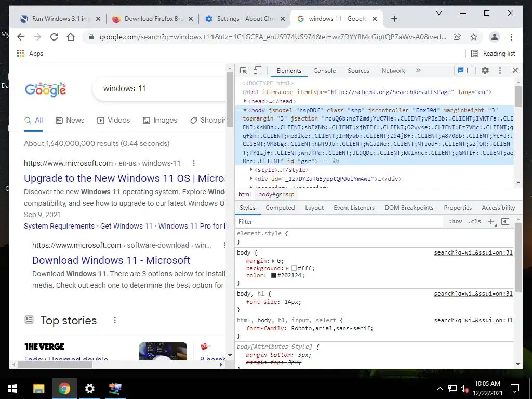Expand the head element node

pyautogui.click(x=245, y=101)
